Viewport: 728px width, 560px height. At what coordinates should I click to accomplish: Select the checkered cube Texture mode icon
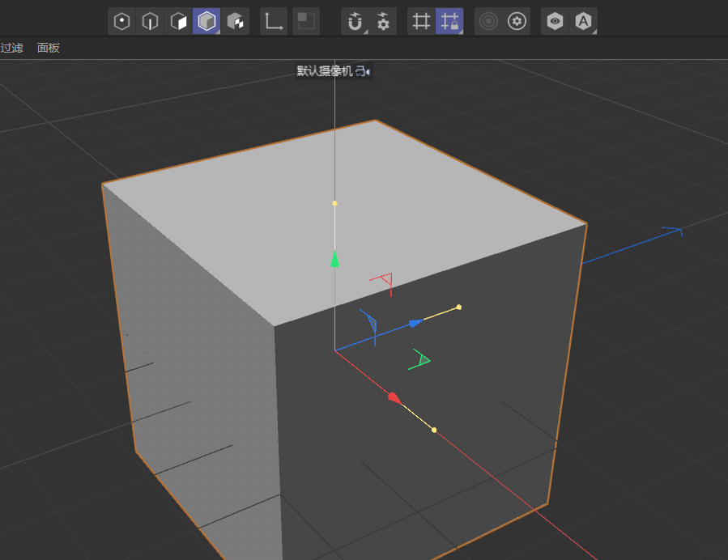tap(235, 22)
